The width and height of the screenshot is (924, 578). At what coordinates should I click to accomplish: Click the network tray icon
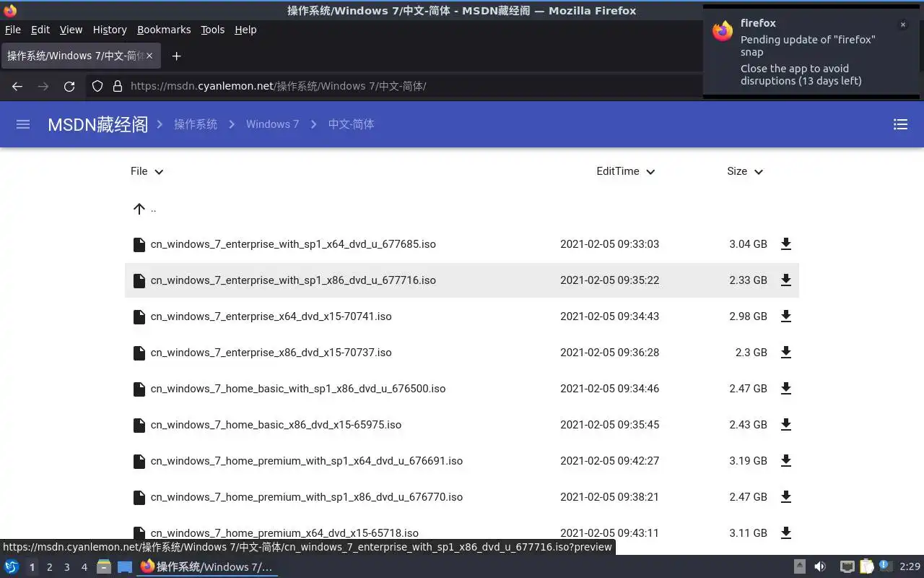tap(847, 566)
